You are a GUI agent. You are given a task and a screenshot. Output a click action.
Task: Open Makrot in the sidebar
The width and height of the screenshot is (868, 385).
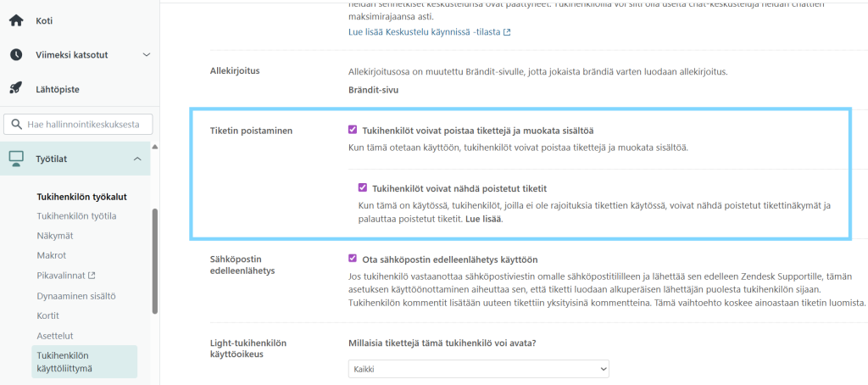52,255
